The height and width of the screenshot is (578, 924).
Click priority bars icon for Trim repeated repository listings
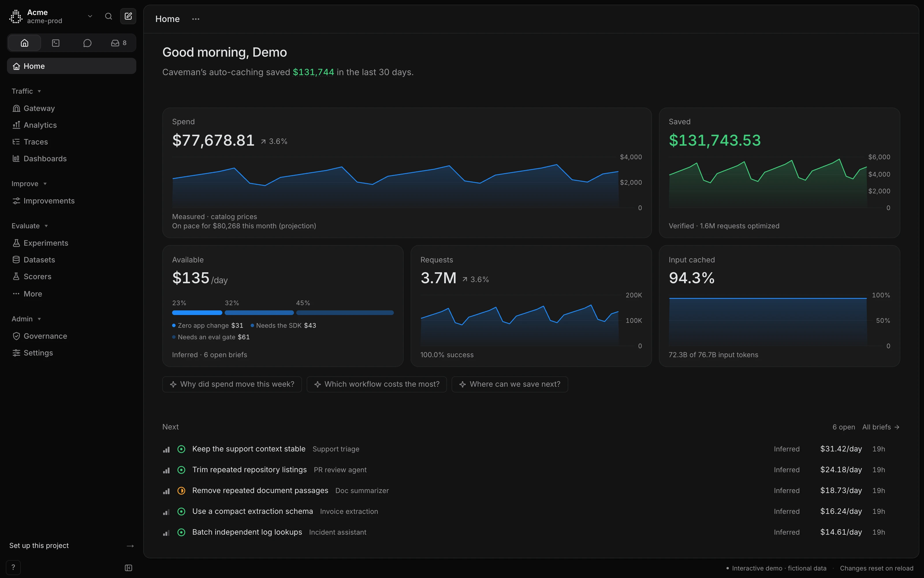[166, 470]
